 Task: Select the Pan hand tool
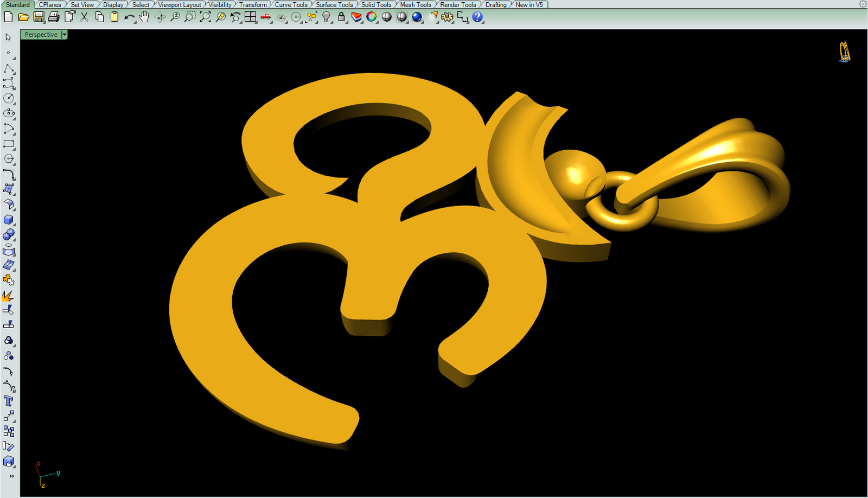click(x=144, y=17)
